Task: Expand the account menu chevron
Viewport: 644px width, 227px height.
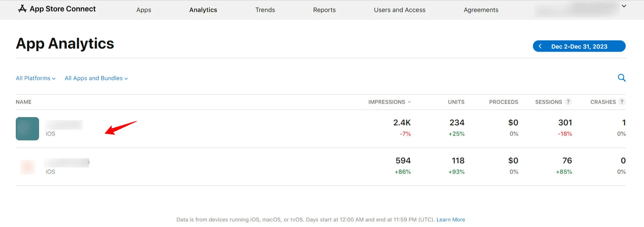Action: point(624,6)
